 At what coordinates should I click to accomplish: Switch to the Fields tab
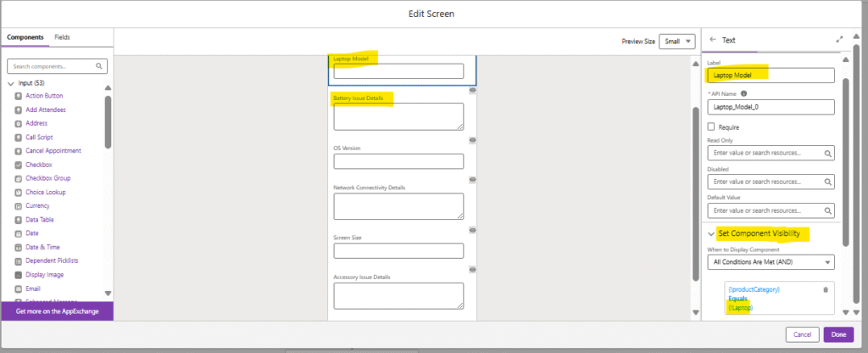coord(62,38)
